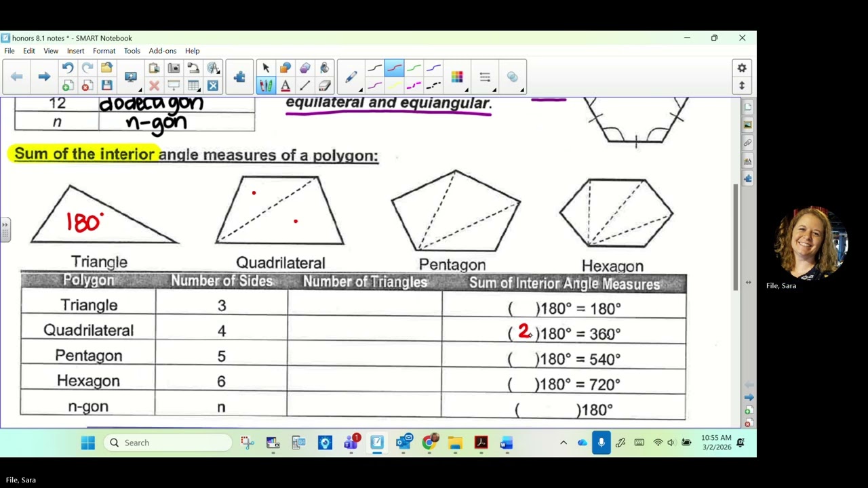Open the File menu
Image resolution: width=868 pixels, height=488 pixels.
[x=9, y=51]
